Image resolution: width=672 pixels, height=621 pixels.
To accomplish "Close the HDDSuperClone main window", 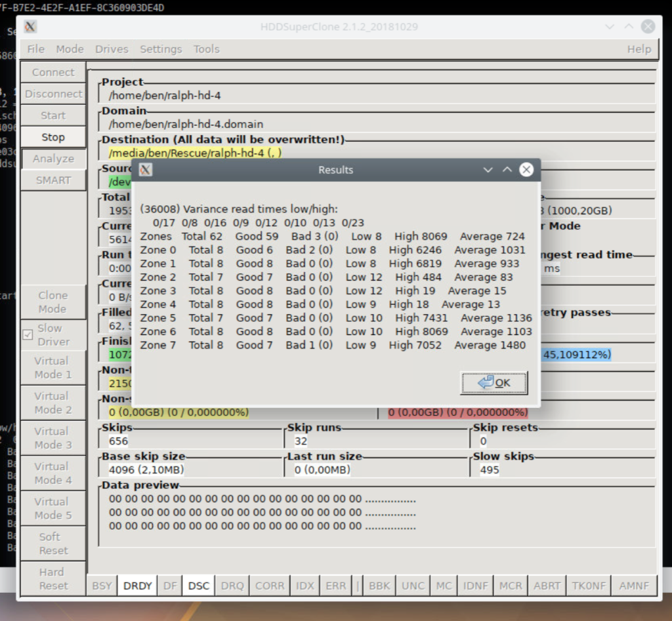I will click(x=648, y=26).
